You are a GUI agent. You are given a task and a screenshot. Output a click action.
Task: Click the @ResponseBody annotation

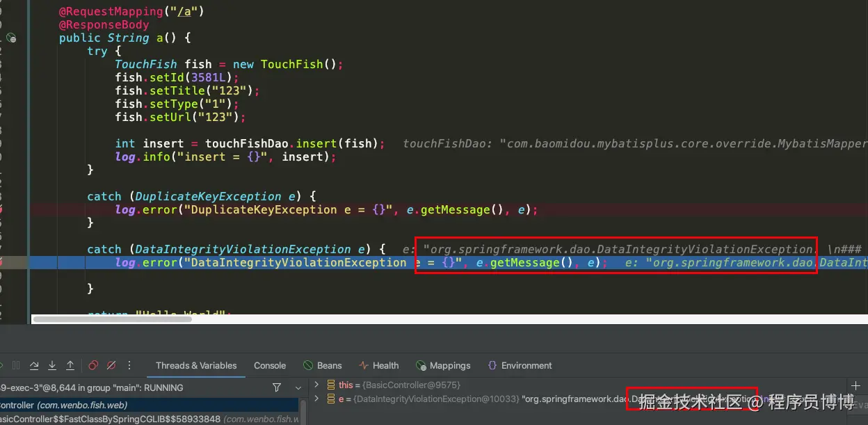(x=104, y=24)
